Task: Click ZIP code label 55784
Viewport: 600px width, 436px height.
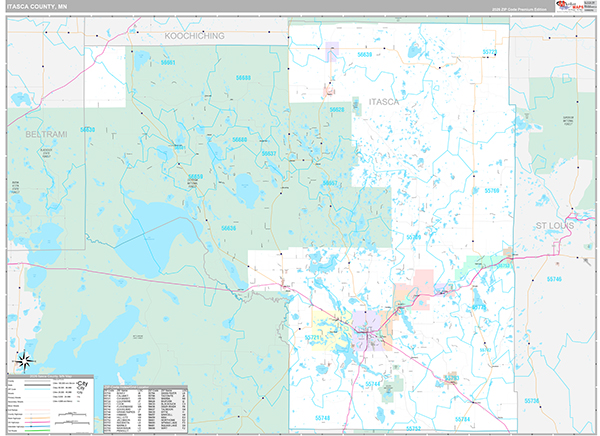Action: pos(462,419)
